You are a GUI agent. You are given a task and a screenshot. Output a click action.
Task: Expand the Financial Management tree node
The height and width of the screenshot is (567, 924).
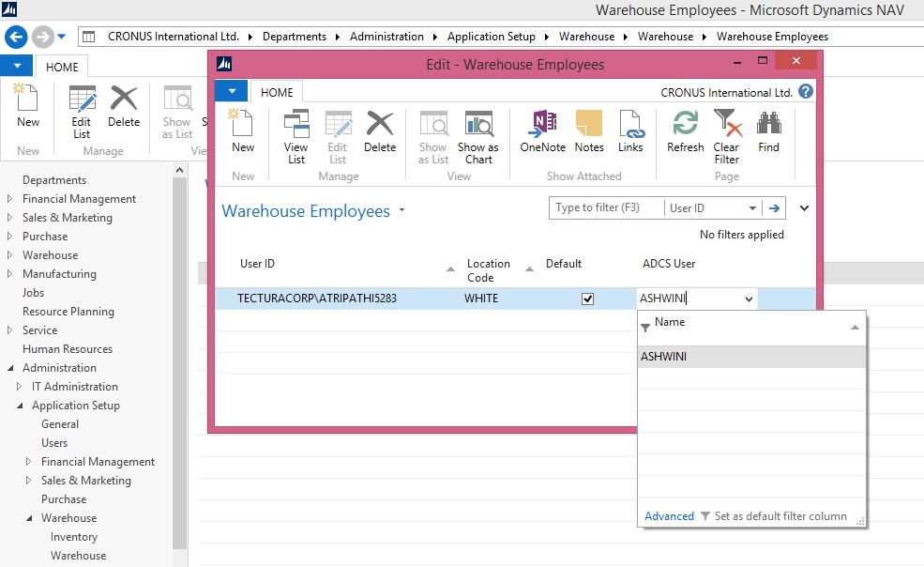tap(10, 199)
